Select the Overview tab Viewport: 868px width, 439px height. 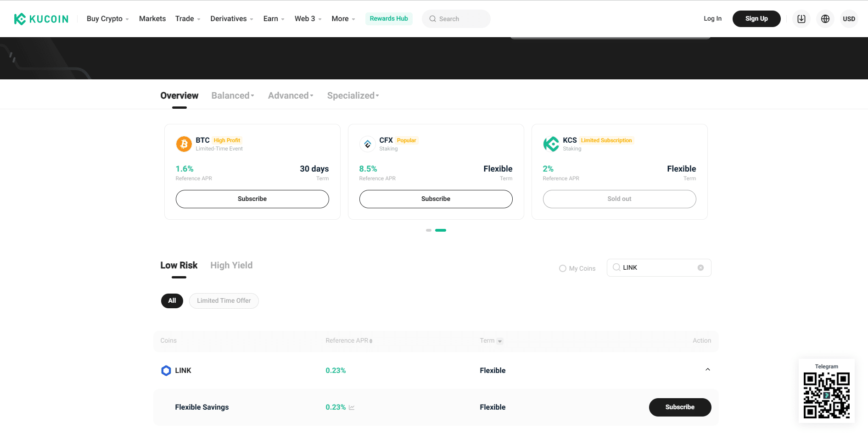pyautogui.click(x=179, y=95)
